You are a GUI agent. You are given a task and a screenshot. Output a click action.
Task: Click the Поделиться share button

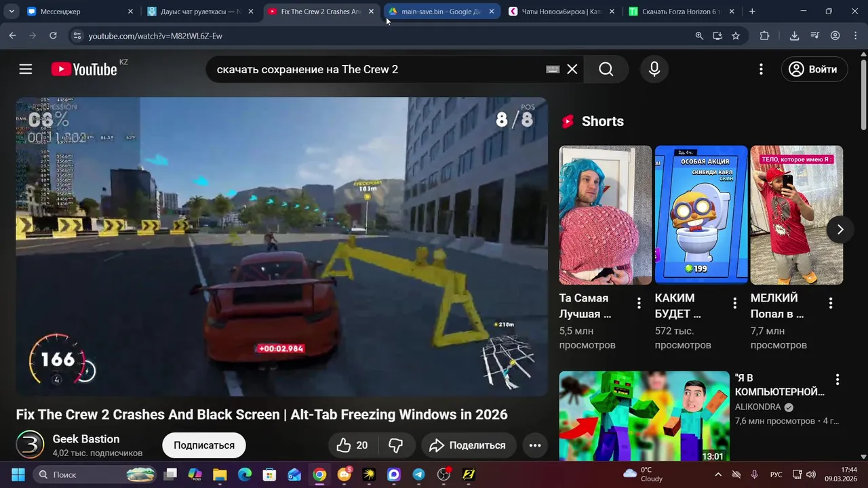(468, 445)
